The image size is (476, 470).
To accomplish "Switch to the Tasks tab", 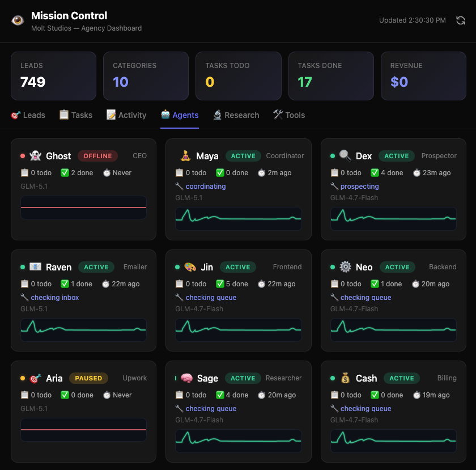I will click(76, 115).
